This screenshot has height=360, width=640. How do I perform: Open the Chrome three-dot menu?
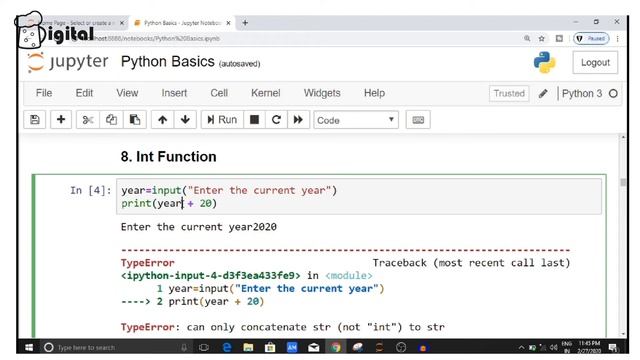pyautogui.click(x=618, y=38)
